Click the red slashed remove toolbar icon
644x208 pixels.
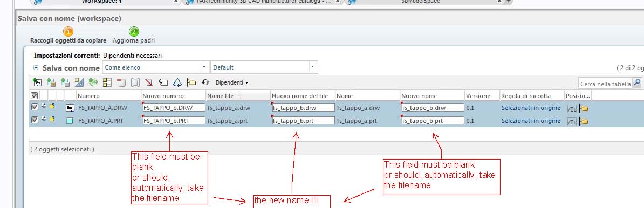click(x=149, y=82)
